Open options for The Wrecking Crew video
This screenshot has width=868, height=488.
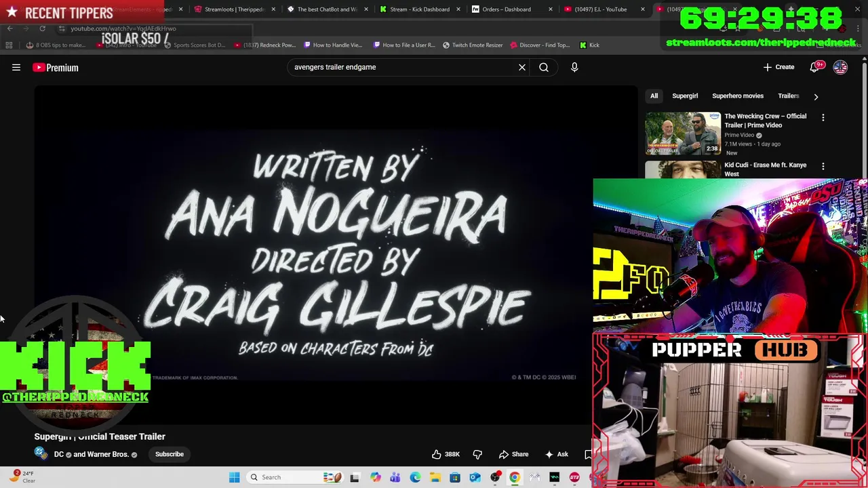(x=823, y=117)
